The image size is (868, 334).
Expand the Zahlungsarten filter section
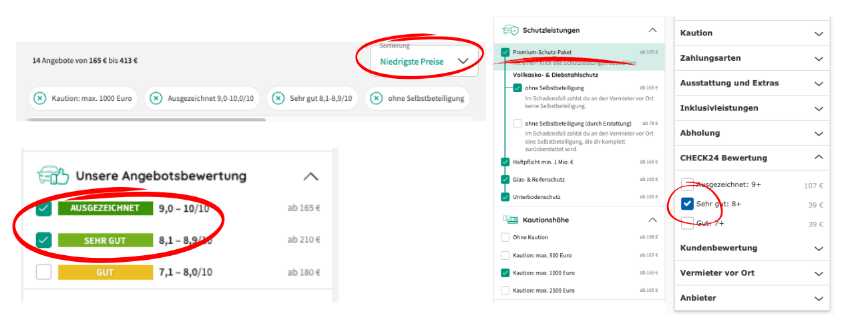pos(819,59)
